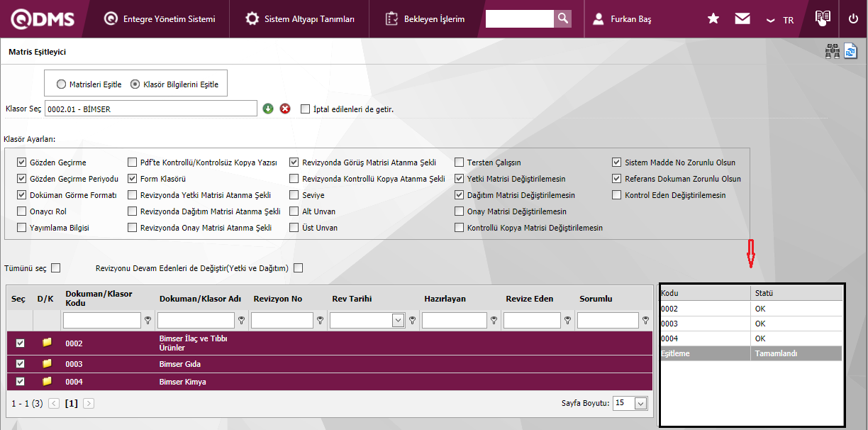Viewport: 868px width, 430px height.
Task: Open the help book icon
Action: pos(823,18)
